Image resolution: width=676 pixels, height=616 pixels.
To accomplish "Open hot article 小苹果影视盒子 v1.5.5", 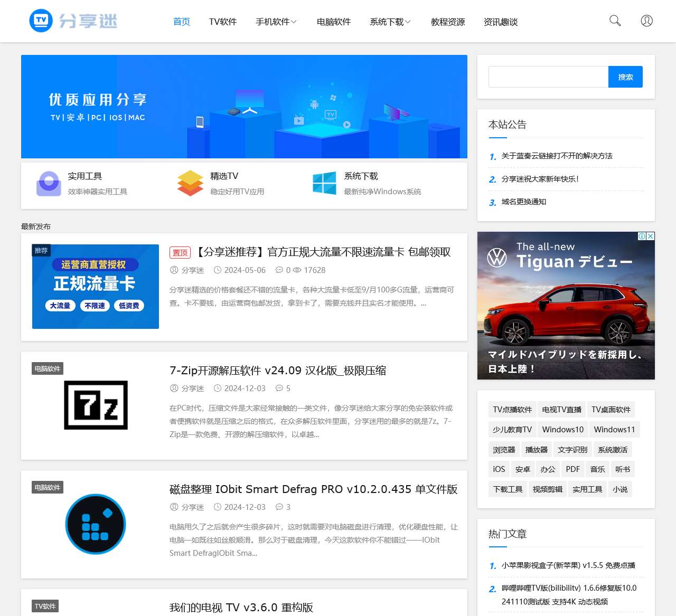I will (x=568, y=565).
